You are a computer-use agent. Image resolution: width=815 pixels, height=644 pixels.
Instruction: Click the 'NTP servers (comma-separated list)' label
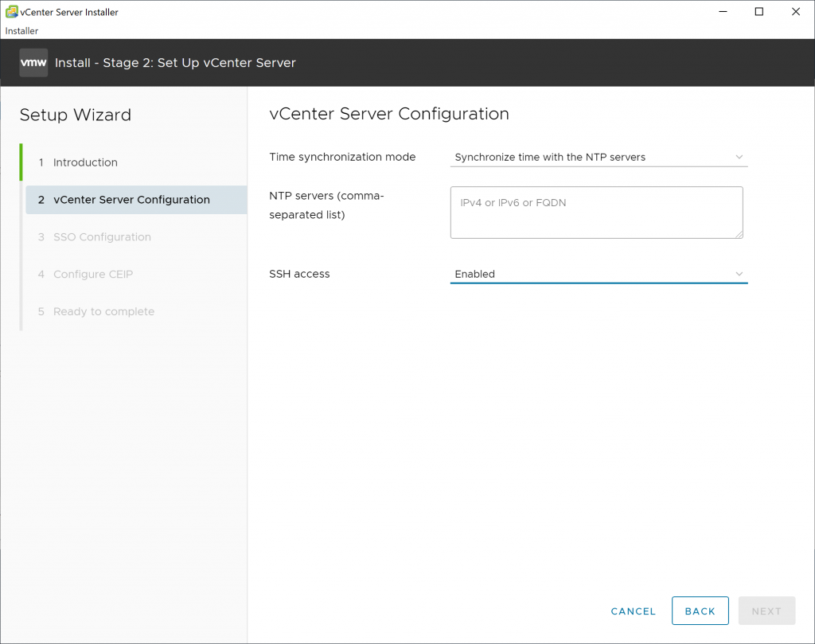pos(326,205)
